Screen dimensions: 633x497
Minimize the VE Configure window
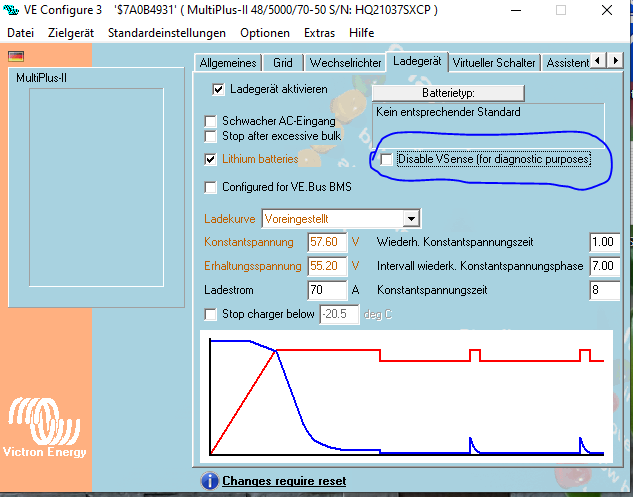pos(516,10)
